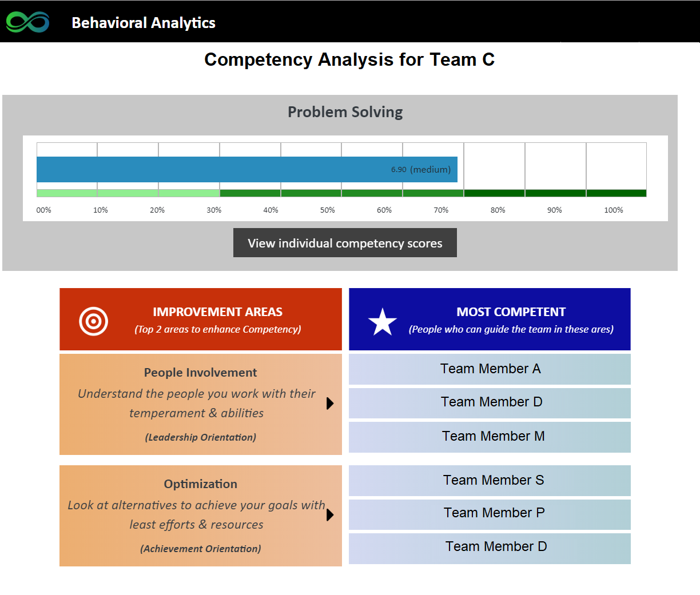Select Team Member D under People Involvement

(490, 402)
